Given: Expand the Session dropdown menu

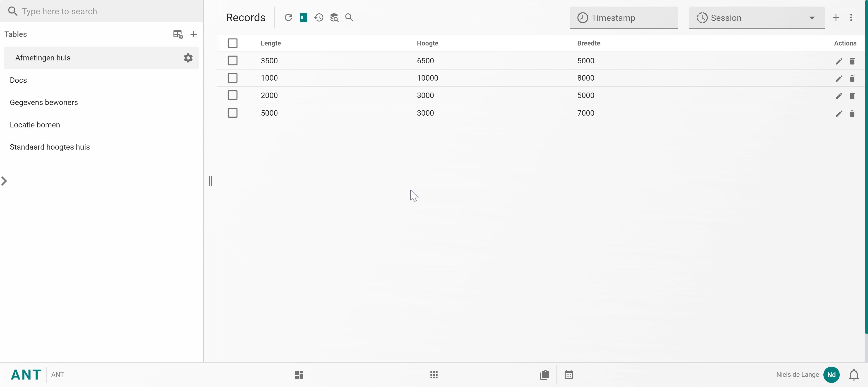Looking at the screenshot, I should coord(812,18).
